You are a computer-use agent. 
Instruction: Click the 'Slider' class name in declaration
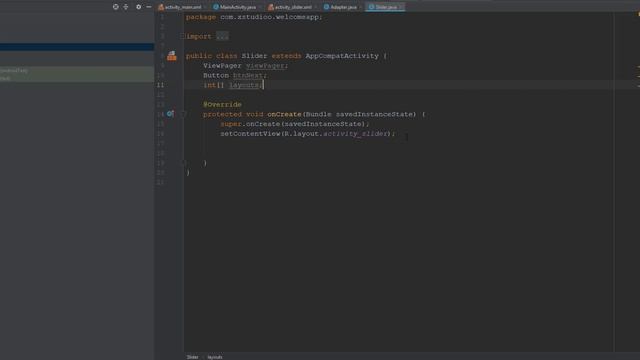tap(254, 56)
